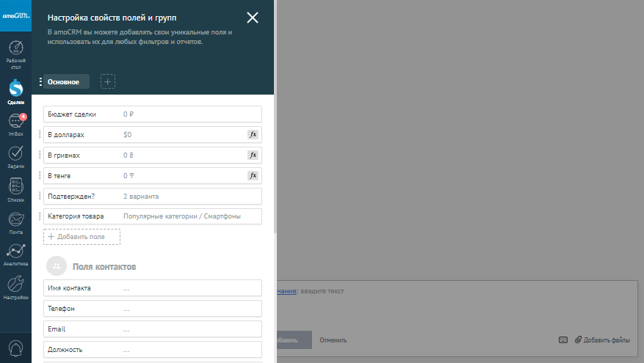Open the Списки sidebar icon
Screen dimensions: 644x363
(x=15, y=188)
